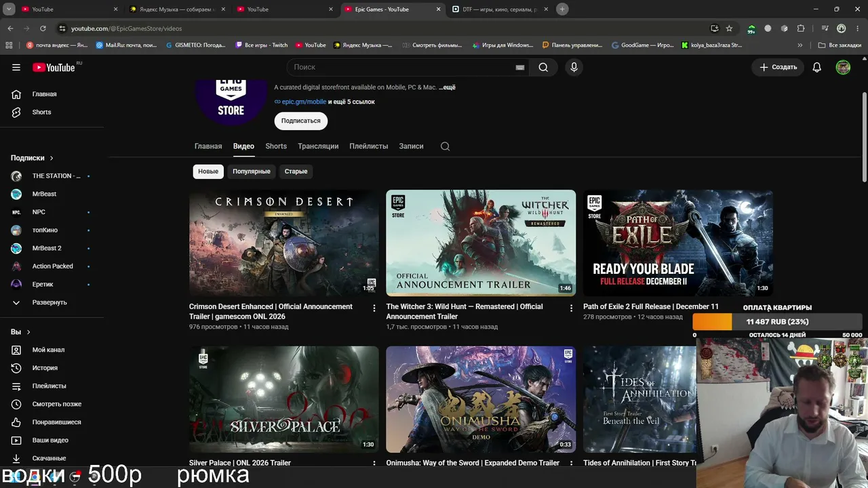The width and height of the screenshot is (868, 488).
Task: Bookmark this page with the star
Action: click(x=729, y=28)
